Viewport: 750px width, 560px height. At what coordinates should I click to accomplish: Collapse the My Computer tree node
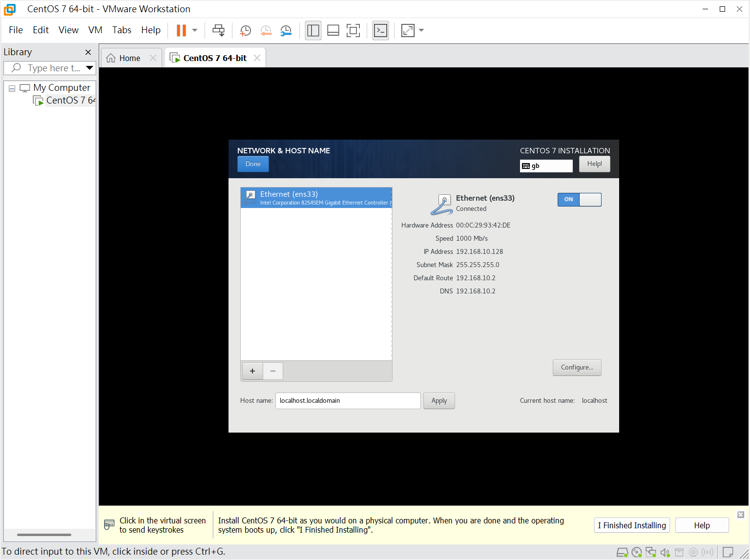coord(12,88)
